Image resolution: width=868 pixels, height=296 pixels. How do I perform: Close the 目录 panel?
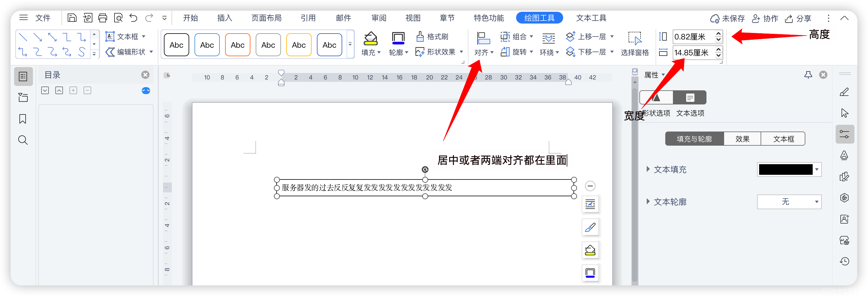[x=145, y=75]
